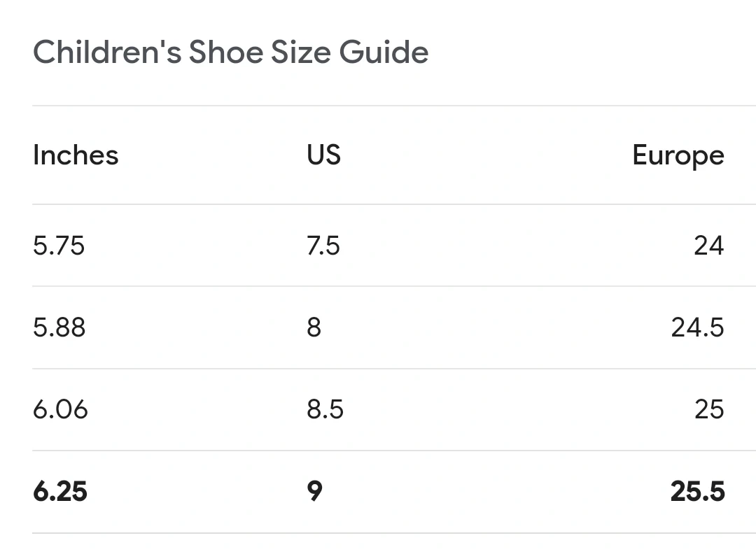Click the bold Europe size 25.5 cell
Image resolution: width=756 pixels, height=552 pixels.
coord(697,492)
